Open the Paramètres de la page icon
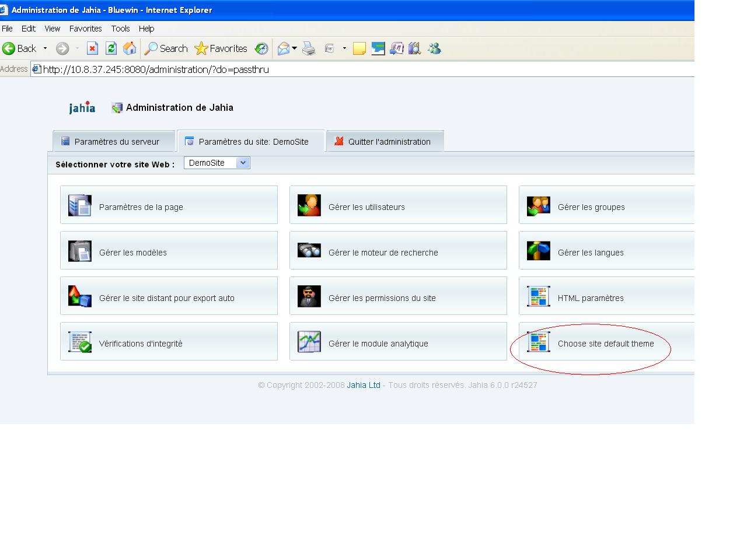 tap(79, 205)
